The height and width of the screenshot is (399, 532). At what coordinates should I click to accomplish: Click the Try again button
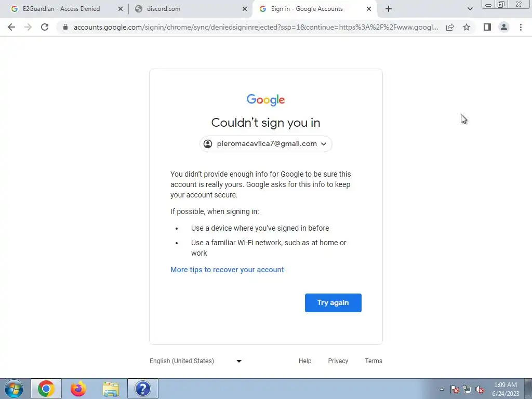pyautogui.click(x=333, y=303)
